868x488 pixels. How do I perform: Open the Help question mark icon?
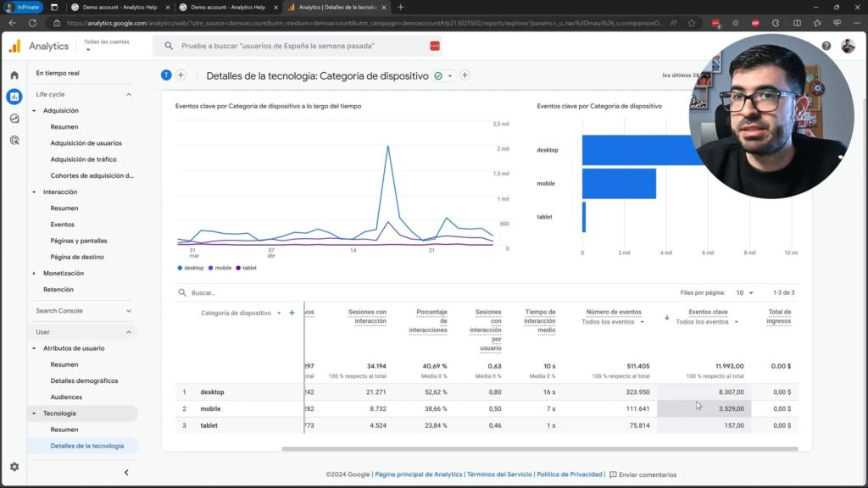(x=826, y=46)
